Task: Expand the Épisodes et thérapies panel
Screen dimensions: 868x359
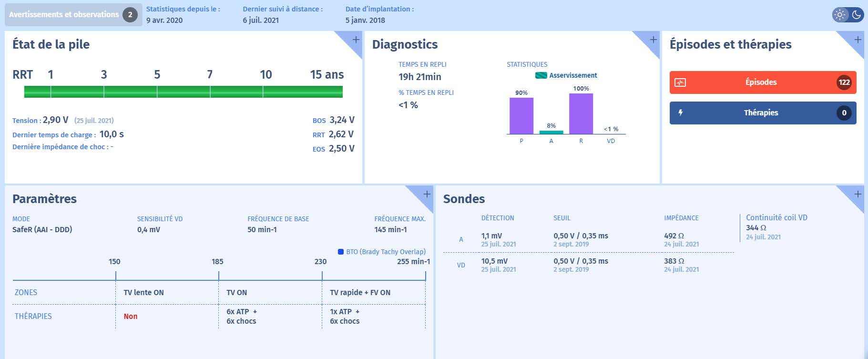Action: [857, 40]
